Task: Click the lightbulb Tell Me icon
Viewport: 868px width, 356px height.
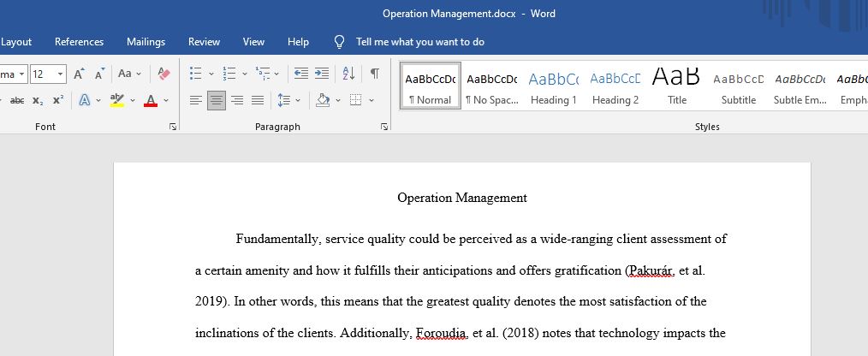Action: pos(340,42)
